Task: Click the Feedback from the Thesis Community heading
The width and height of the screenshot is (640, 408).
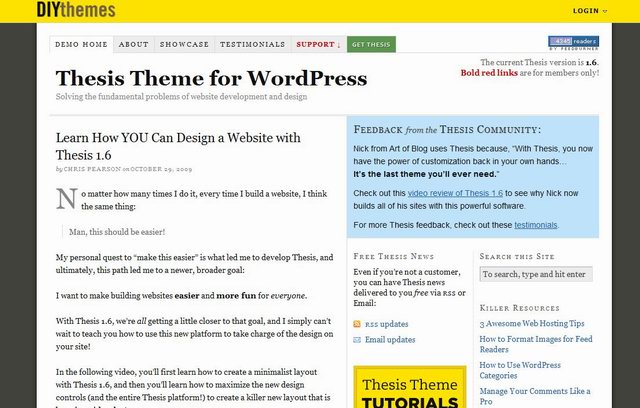Action: click(x=447, y=130)
